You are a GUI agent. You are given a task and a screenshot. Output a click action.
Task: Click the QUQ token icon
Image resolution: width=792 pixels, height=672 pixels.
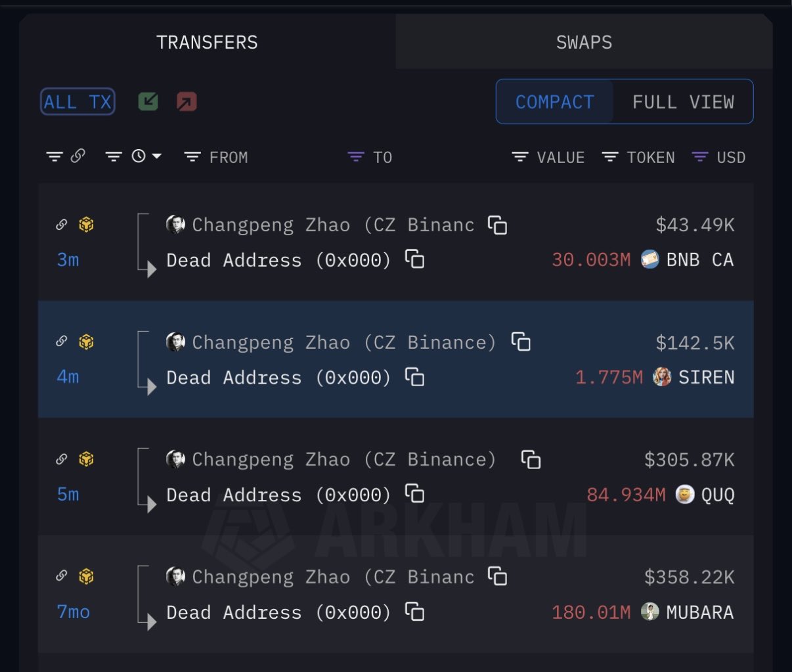click(685, 494)
